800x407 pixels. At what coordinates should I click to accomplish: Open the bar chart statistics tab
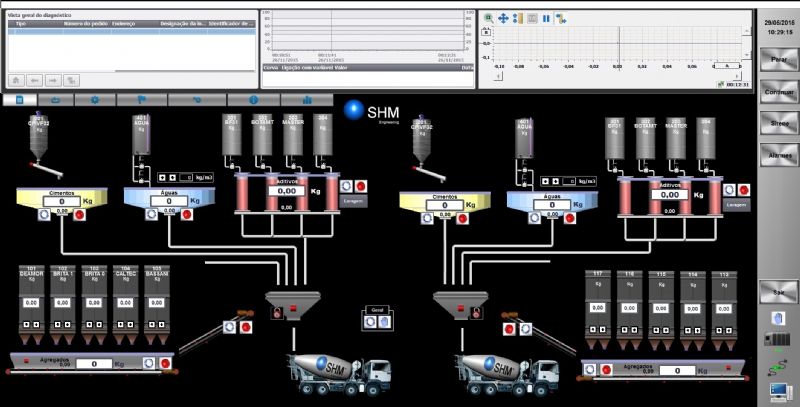306,100
